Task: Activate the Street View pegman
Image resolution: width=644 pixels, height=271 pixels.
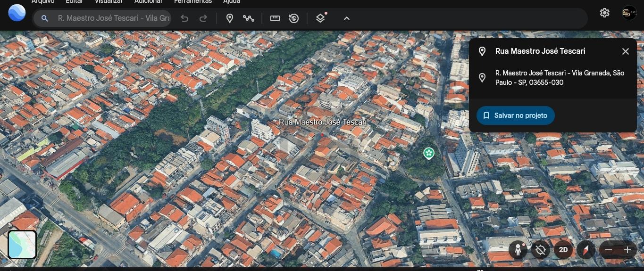Action: pos(518,250)
